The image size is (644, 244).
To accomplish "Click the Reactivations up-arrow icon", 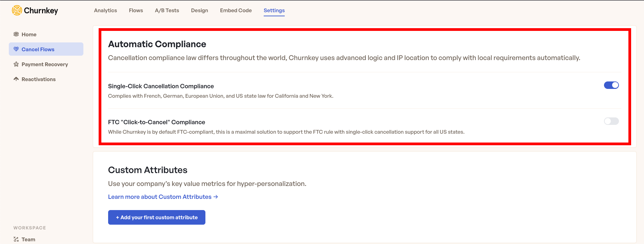I will click(16, 79).
